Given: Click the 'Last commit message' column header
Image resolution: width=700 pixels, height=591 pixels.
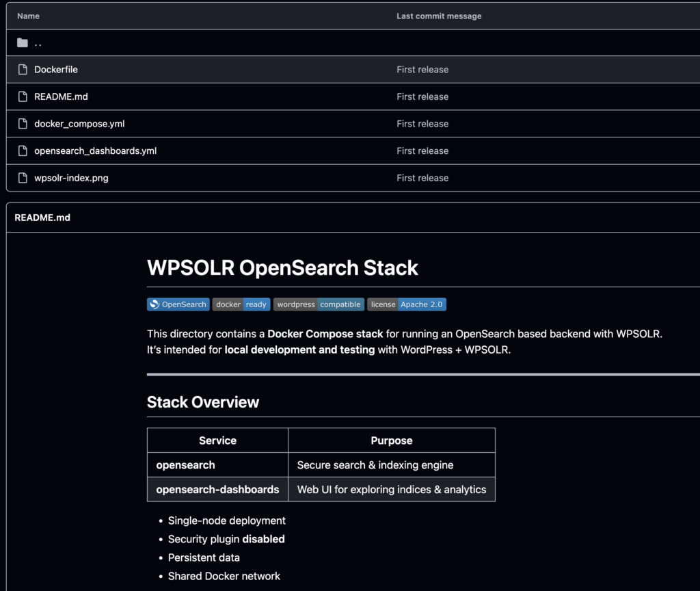Looking at the screenshot, I should click(439, 16).
